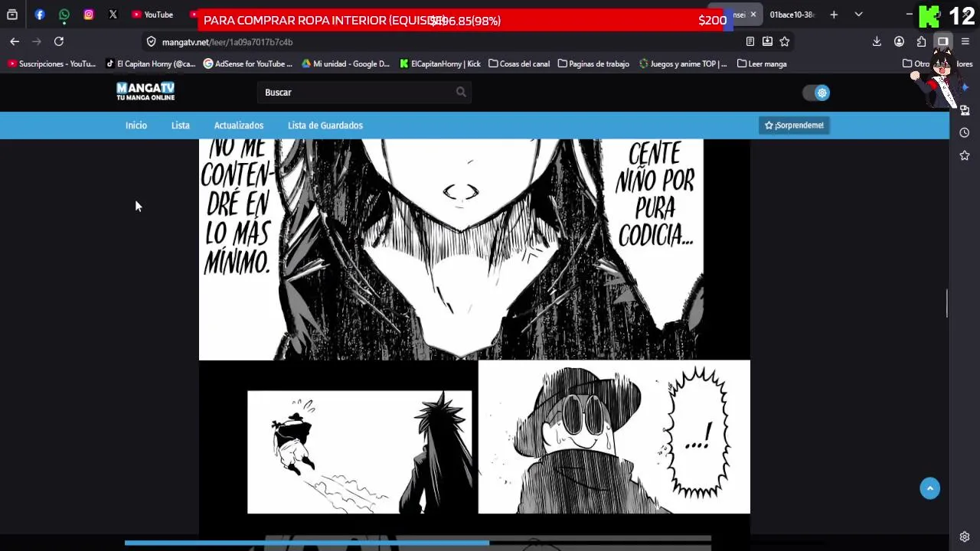Open the Actualizados menu item
Image resolution: width=980 pixels, height=551 pixels.
point(239,126)
